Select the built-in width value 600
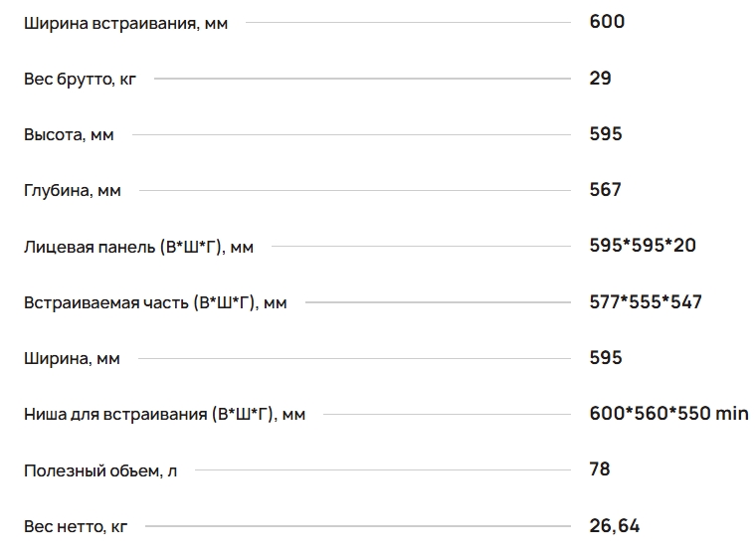 [x=607, y=22]
